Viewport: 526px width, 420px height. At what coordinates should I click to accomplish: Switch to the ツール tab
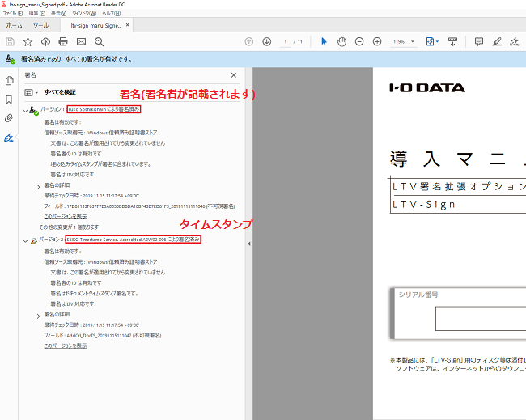pyautogui.click(x=40, y=26)
